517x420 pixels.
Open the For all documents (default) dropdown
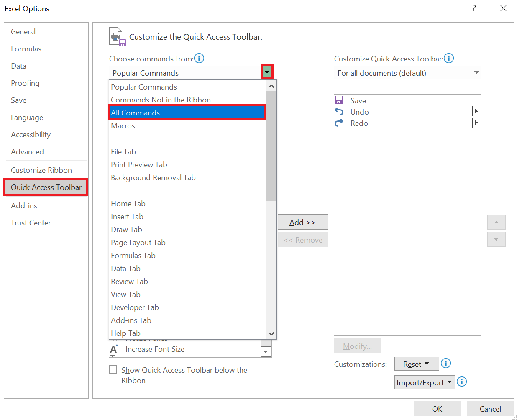[476, 72]
